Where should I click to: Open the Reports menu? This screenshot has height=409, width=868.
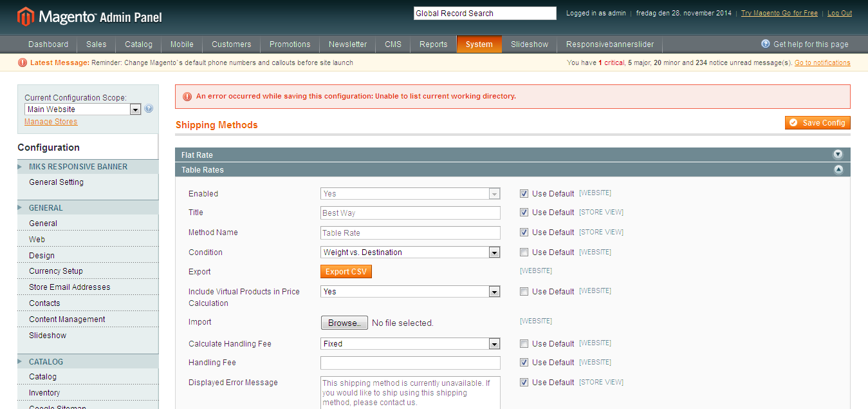(x=434, y=44)
